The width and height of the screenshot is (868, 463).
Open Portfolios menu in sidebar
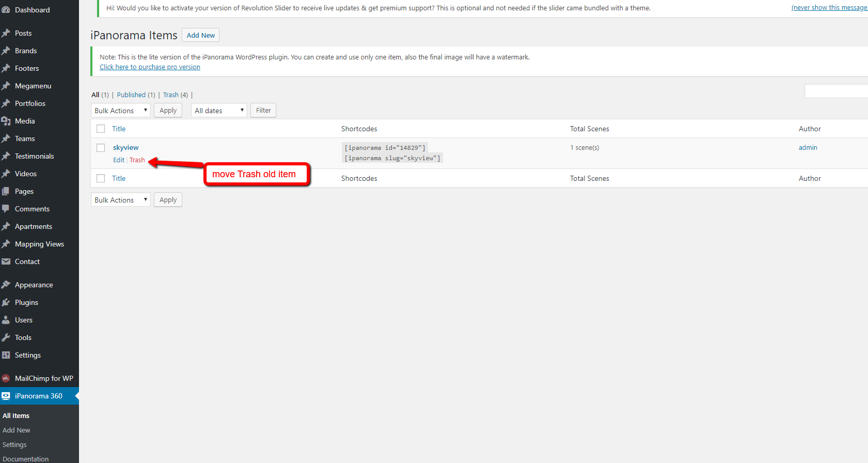click(30, 103)
